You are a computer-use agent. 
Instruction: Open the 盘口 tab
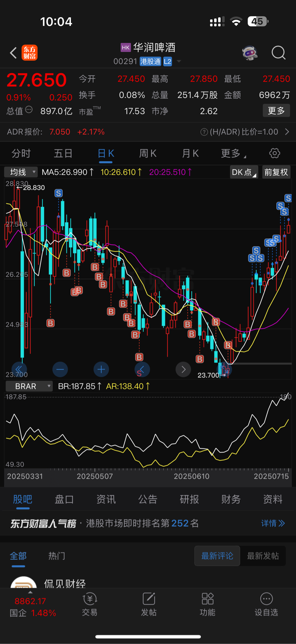click(64, 499)
